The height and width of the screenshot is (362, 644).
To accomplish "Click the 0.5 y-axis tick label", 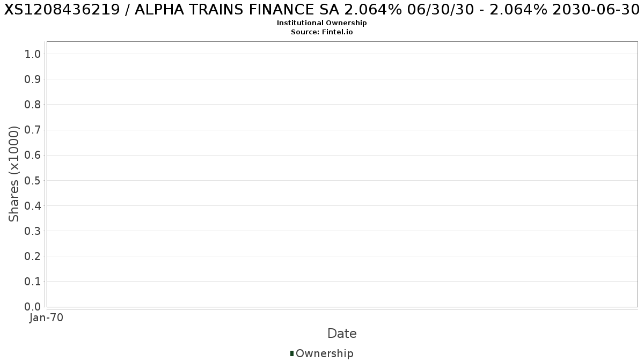I will tap(33, 180).
